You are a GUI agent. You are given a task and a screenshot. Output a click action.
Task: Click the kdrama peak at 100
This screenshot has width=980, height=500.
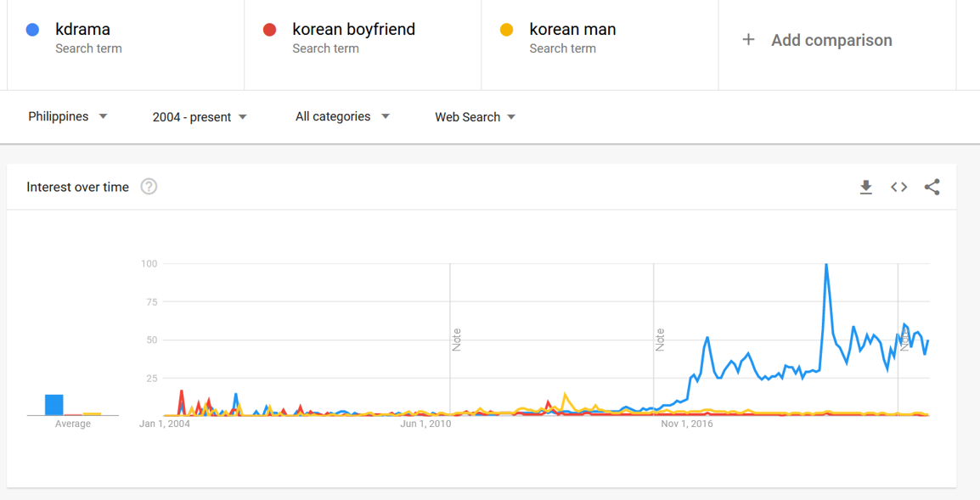[x=826, y=264]
